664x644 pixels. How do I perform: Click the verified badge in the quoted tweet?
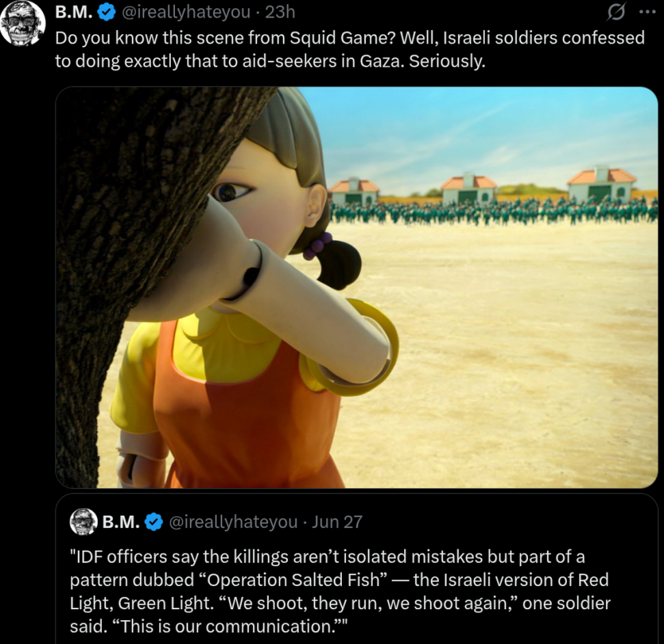pos(154,522)
